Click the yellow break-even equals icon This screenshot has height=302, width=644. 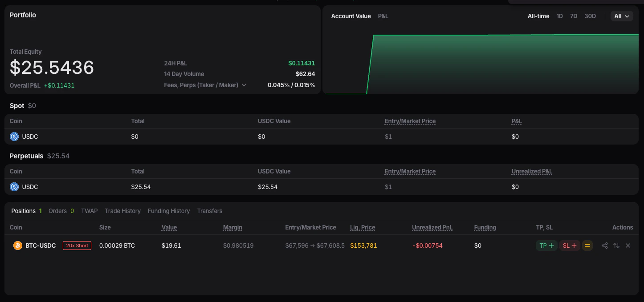(587, 246)
